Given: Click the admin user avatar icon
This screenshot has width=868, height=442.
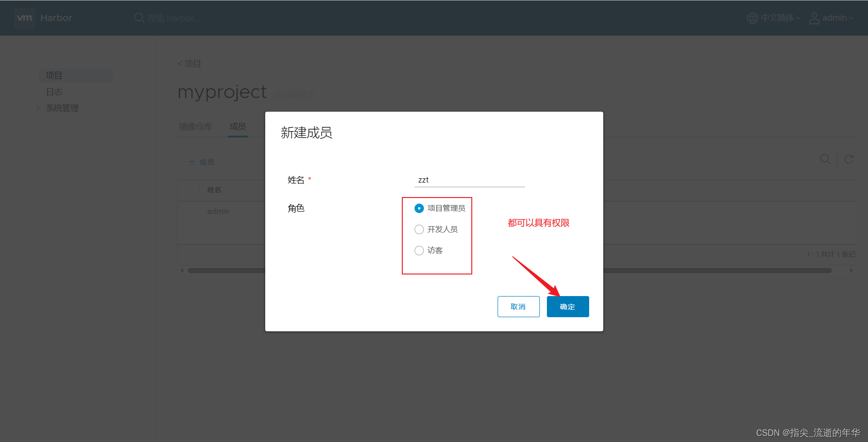Looking at the screenshot, I should point(814,18).
